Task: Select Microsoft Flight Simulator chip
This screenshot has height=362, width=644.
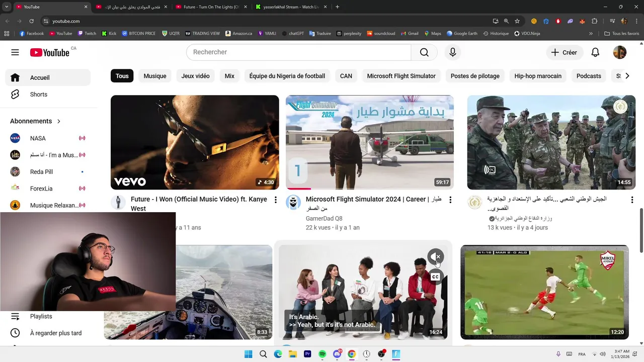Action: click(x=401, y=76)
